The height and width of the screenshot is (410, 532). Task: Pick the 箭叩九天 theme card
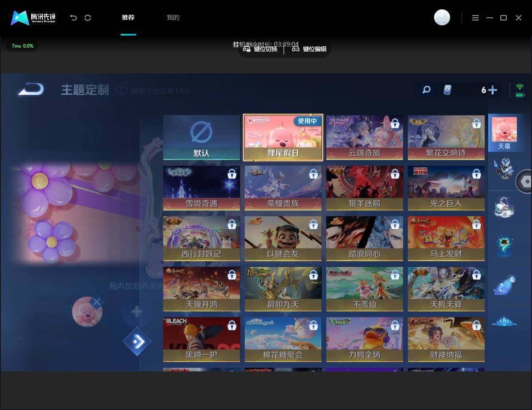(283, 289)
